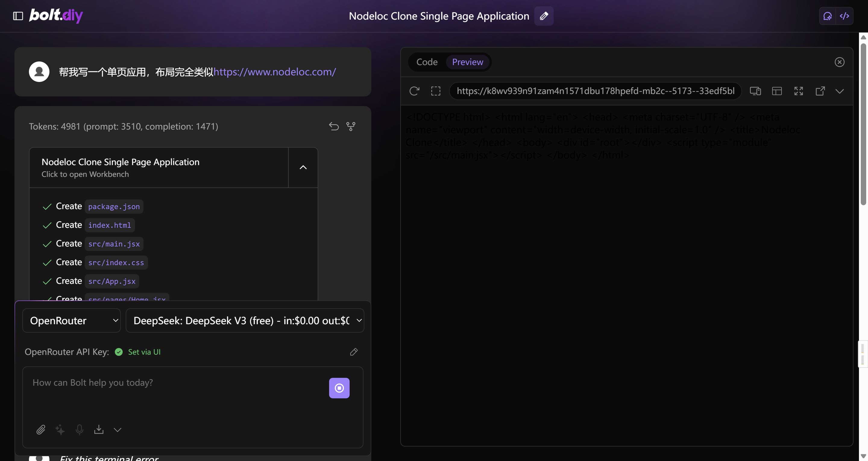Close the workbench panel
Viewport: 868px width, 461px height.
pos(839,62)
